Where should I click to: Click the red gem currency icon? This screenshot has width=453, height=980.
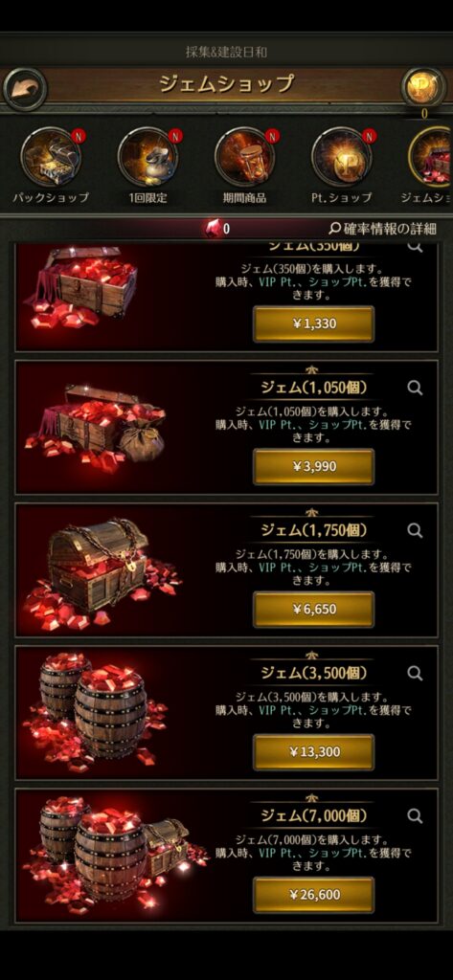click(x=214, y=229)
